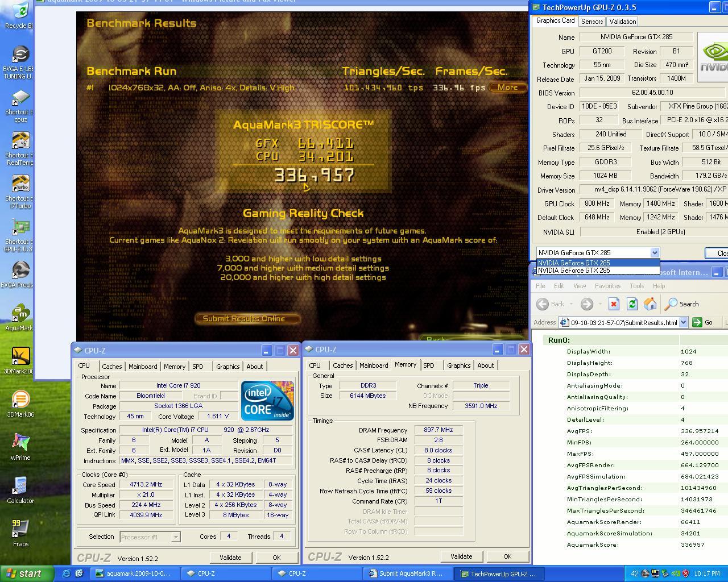Click the Intel Core i7 logo in CPU-Z

(x=267, y=400)
